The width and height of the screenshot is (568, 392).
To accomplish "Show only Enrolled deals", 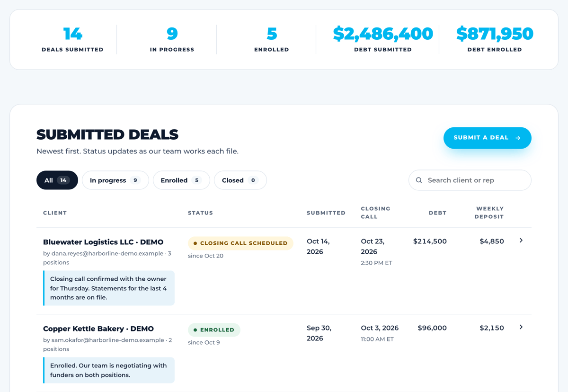I will [181, 180].
